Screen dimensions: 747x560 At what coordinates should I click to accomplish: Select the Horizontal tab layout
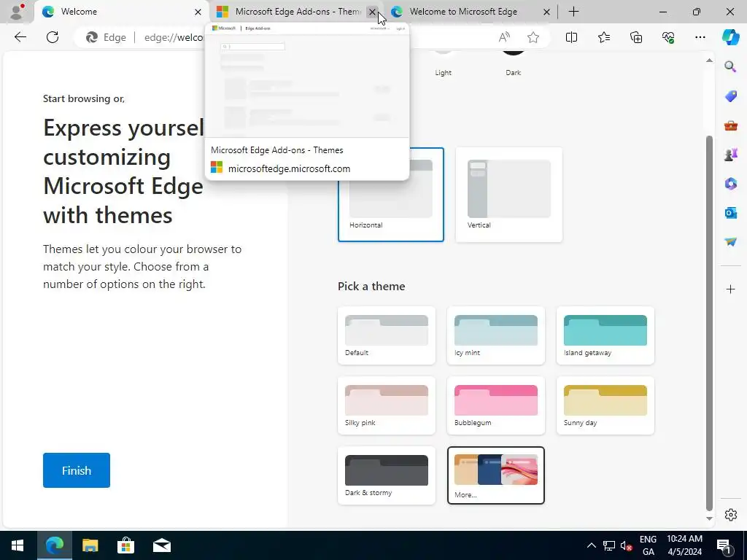pyautogui.click(x=391, y=195)
